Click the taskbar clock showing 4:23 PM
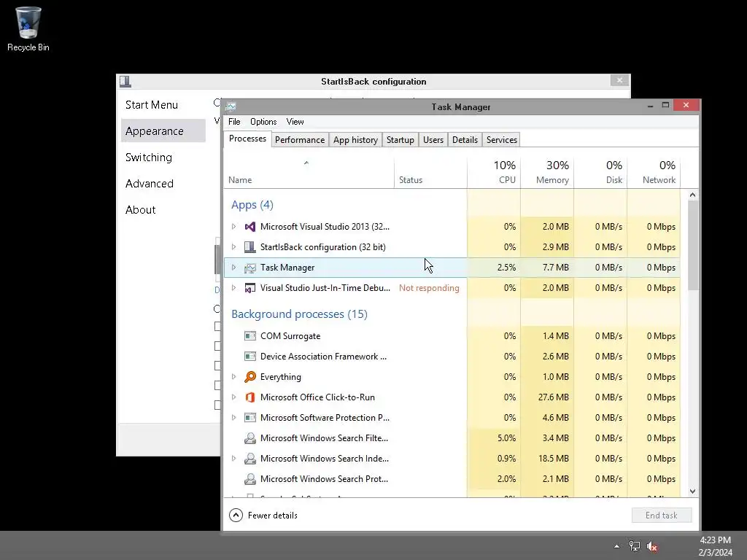 [715, 546]
